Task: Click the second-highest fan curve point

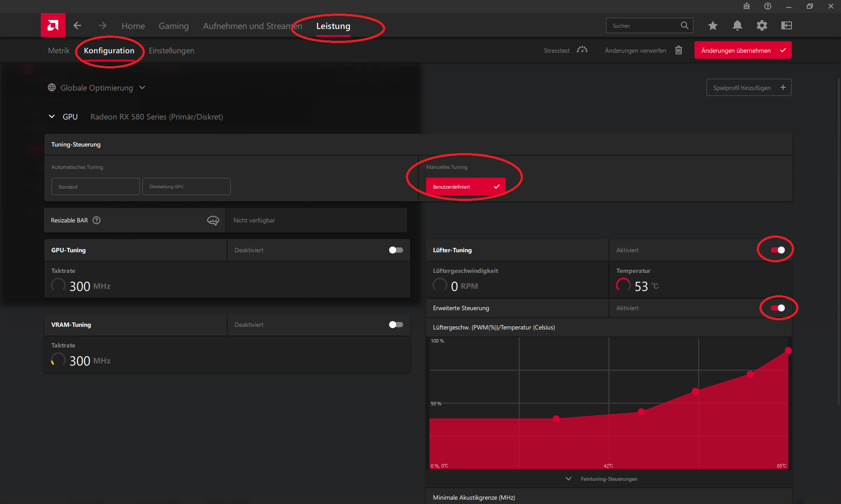Action: (750, 374)
